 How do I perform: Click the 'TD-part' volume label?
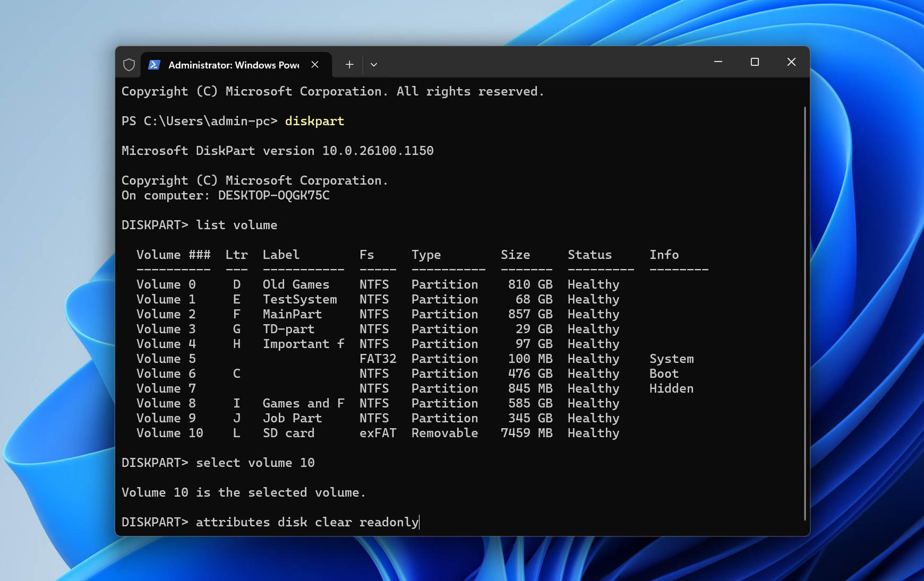[288, 329]
